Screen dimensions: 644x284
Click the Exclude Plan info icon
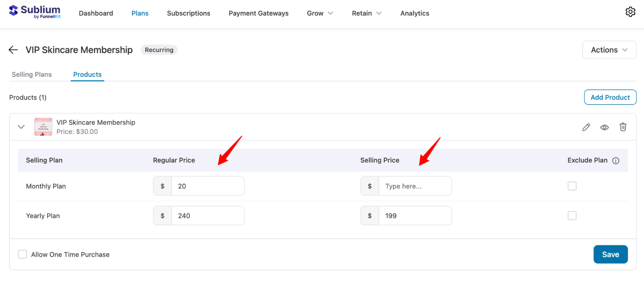(x=616, y=161)
